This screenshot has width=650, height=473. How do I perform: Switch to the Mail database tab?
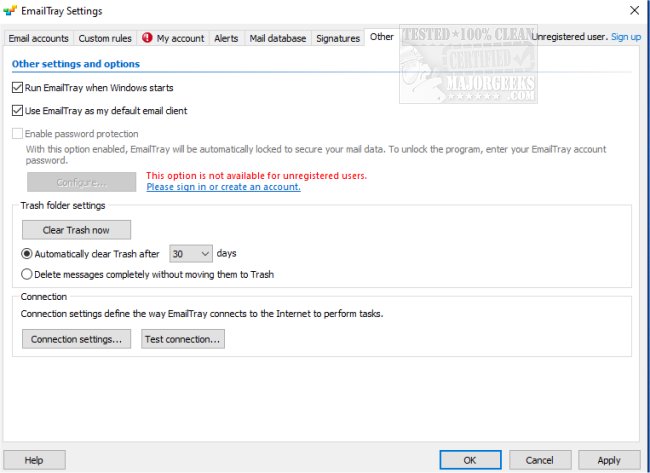coord(278,39)
